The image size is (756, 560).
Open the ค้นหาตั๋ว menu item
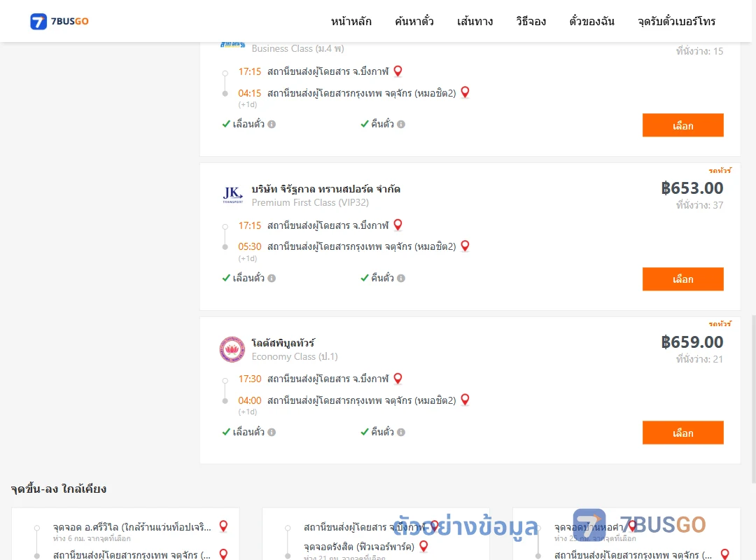pos(414,21)
